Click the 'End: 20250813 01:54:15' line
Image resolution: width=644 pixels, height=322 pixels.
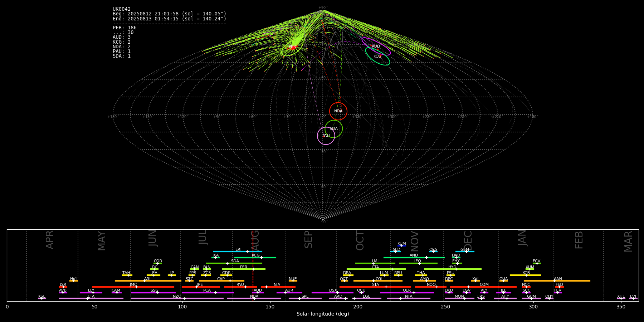(170, 19)
